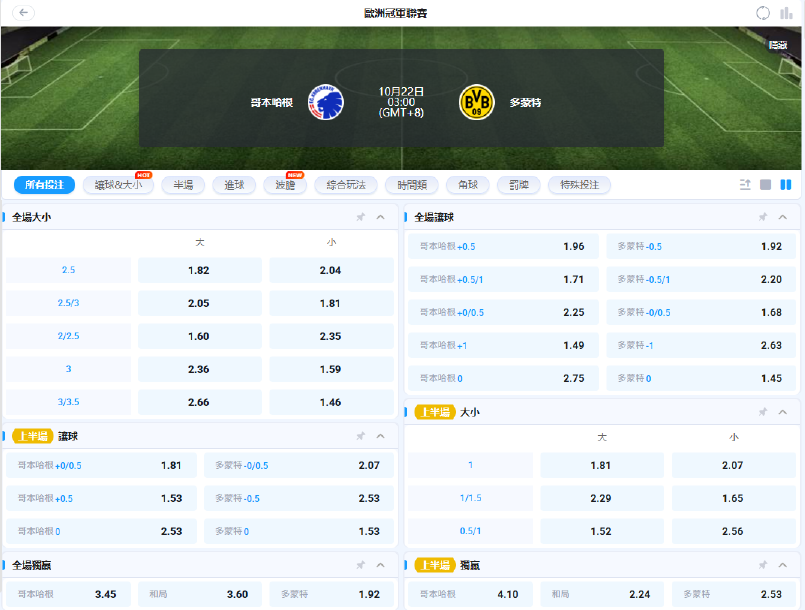
Task: Open the 角球 tab
Action: (x=467, y=185)
